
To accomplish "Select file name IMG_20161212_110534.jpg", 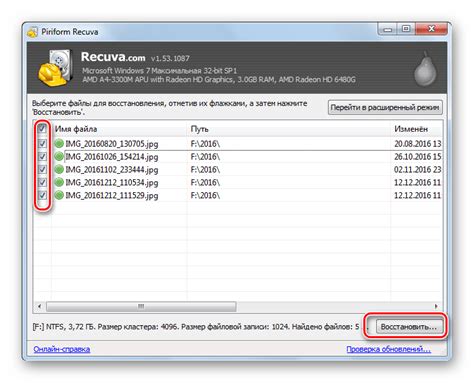I will (112, 182).
